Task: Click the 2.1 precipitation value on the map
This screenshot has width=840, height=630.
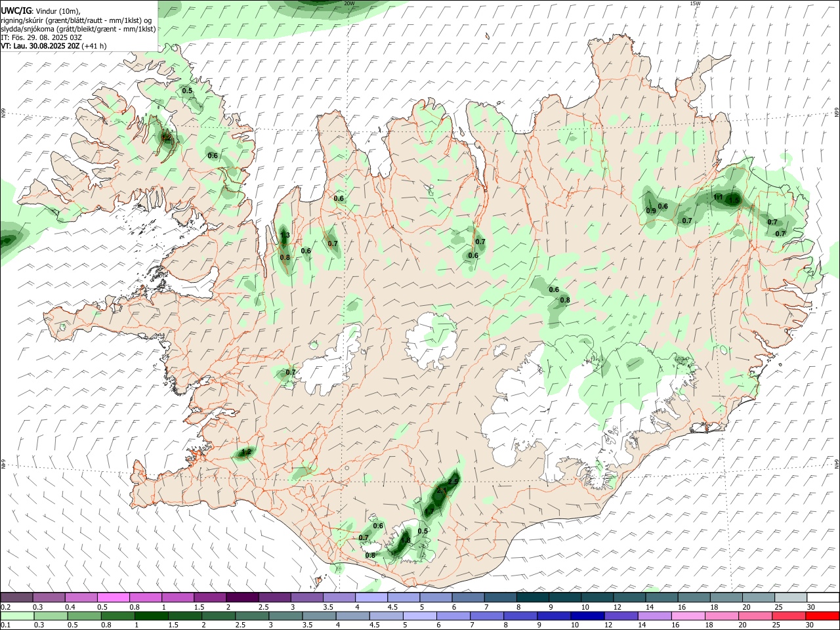Action: [x=441, y=490]
